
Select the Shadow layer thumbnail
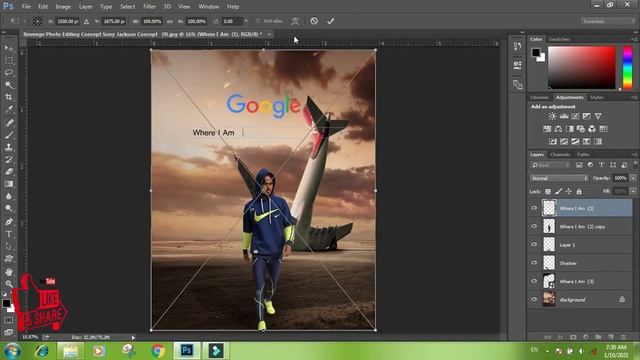549,263
